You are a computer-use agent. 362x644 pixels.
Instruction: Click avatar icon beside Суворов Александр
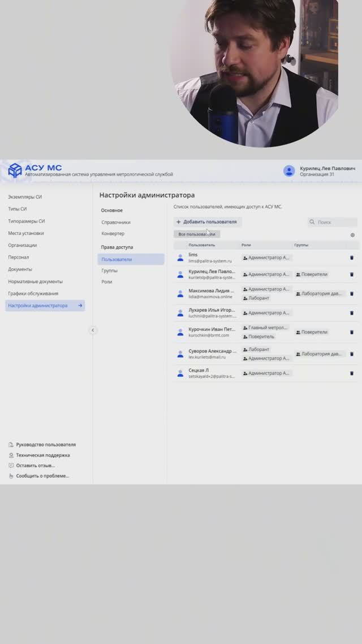(180, 354)
